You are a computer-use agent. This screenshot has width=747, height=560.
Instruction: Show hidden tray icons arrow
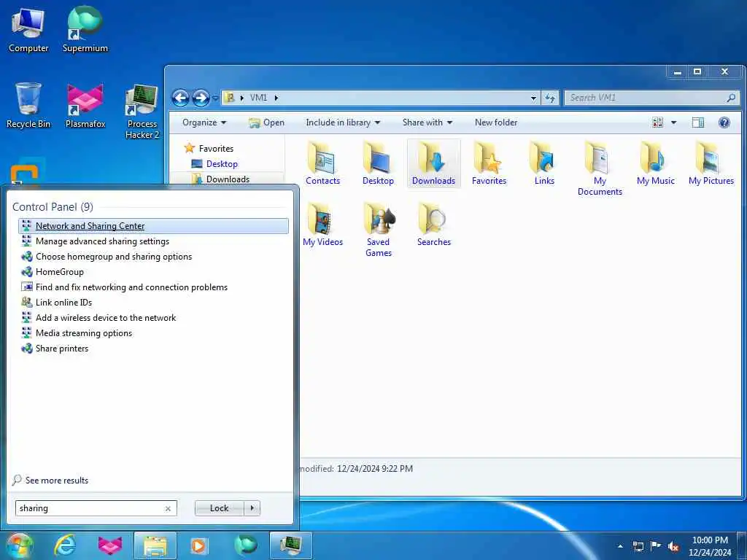[x=620, y=546]
